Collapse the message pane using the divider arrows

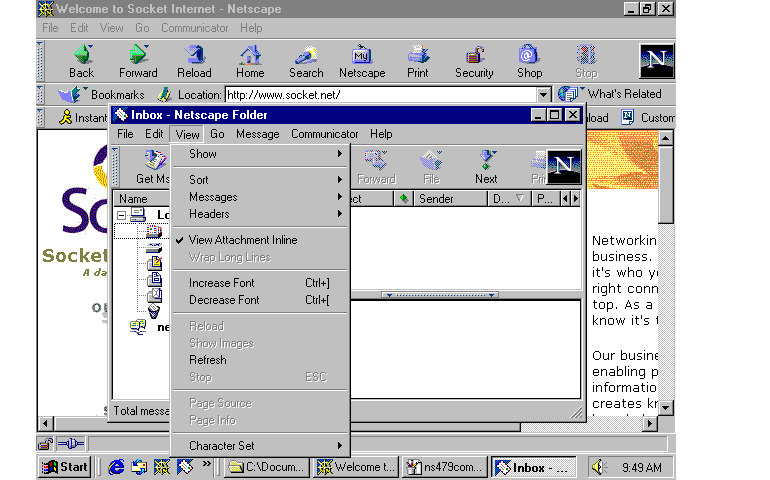tap(440, 295)
